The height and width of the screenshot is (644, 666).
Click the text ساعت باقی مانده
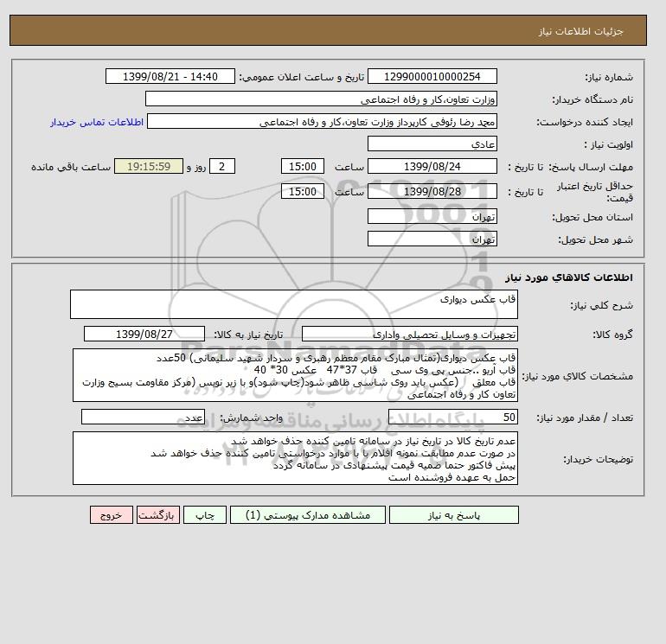point(71,167)
